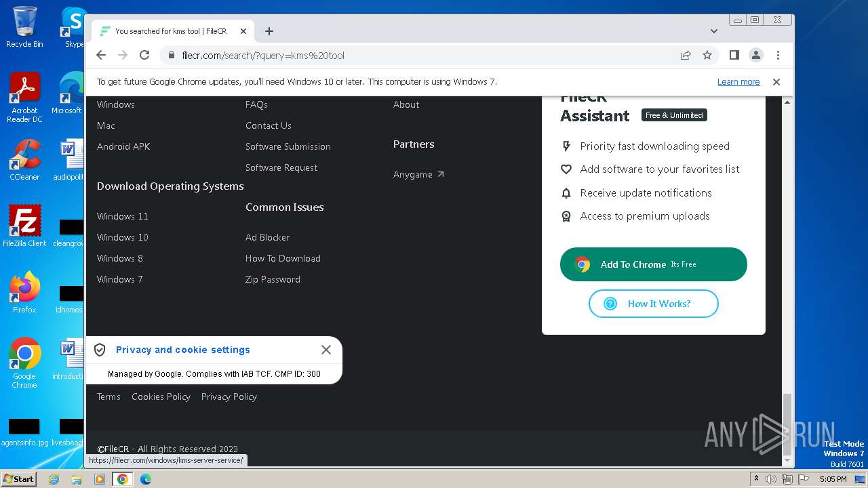Open a new tab with plus button
The width and height of the screenshot is (868, 488).
coord(269,31)
